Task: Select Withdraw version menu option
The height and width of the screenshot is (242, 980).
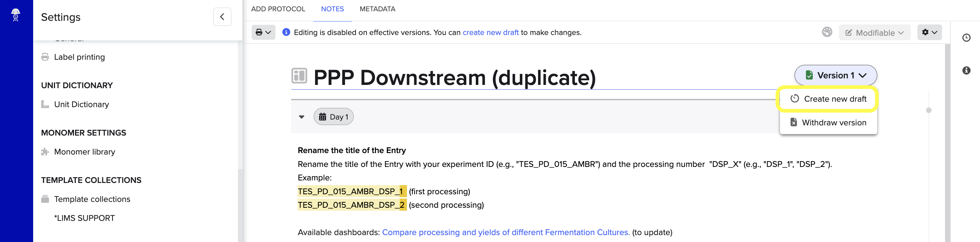Action: [x=828, y=122]
